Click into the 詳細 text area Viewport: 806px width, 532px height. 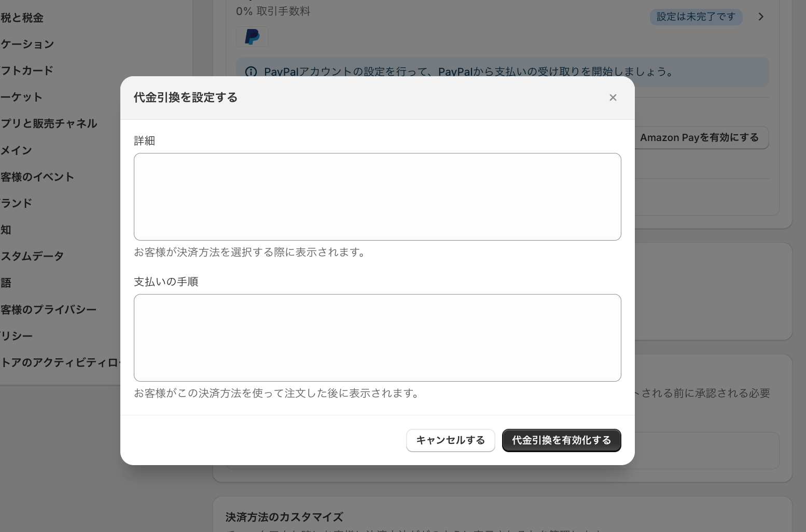coord(377,197)
